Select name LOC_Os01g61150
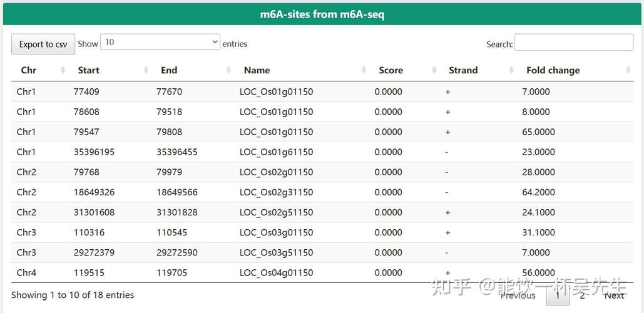This screenshot has width=644, height=313. (x=277, y=152)
